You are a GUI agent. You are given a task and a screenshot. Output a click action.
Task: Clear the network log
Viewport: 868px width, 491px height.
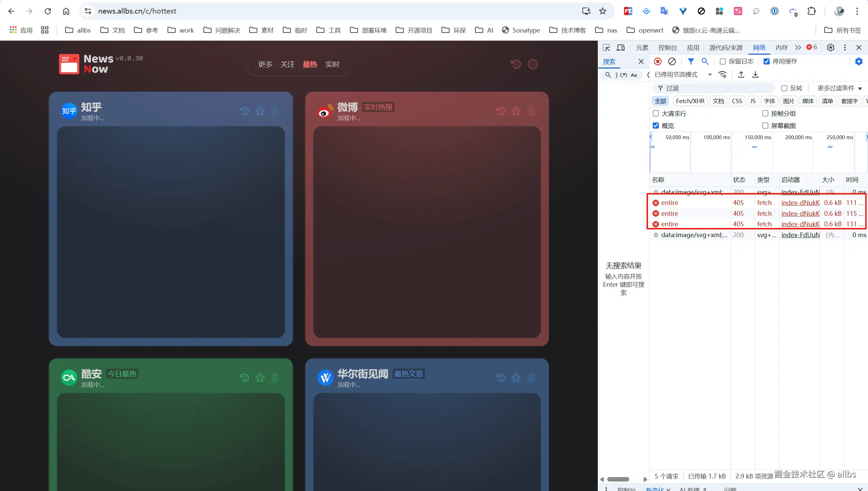672,61
